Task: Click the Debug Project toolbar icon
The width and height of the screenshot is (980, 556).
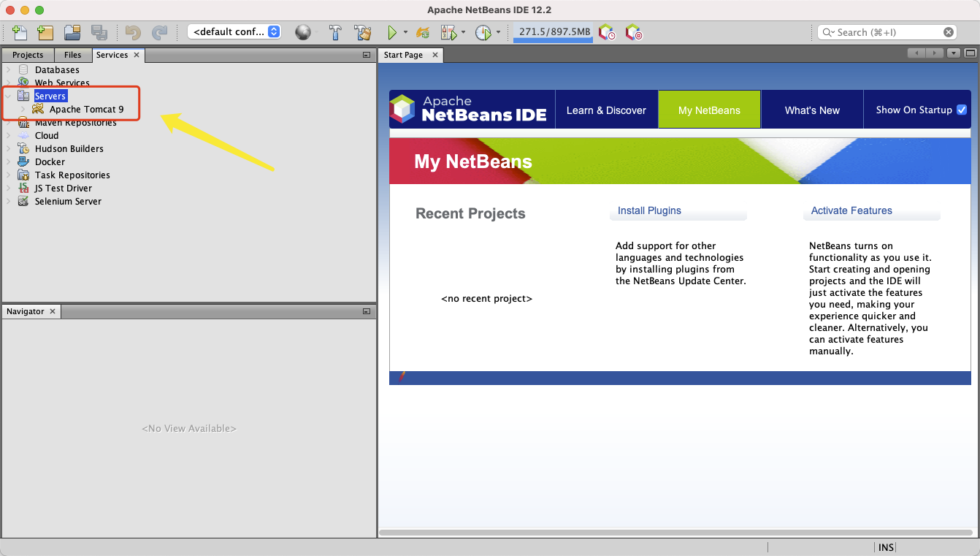Action: click(448, 32)
